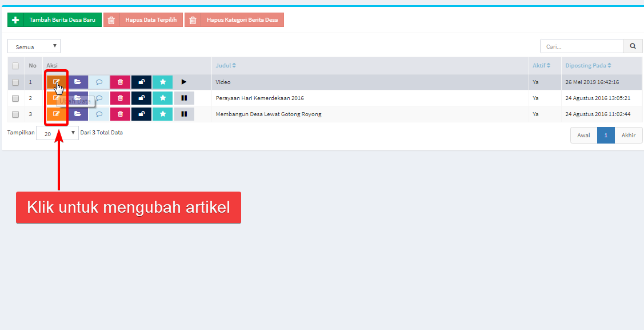Go to Akhir pagination page
644x330 pixels.
(x=629, y=135)
